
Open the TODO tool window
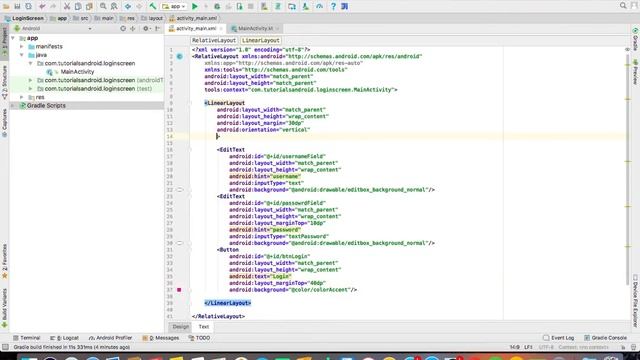coord(199,338)
